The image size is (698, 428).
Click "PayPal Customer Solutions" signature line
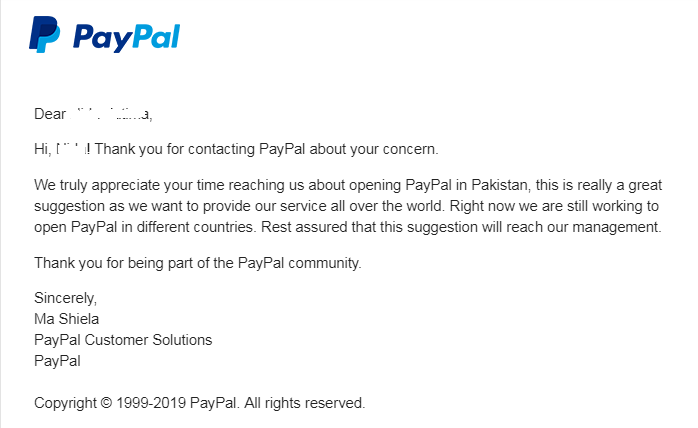tap(123, 340)
